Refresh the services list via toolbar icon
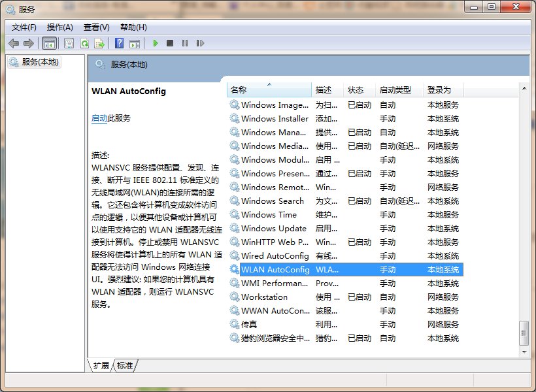 (84, 43)
